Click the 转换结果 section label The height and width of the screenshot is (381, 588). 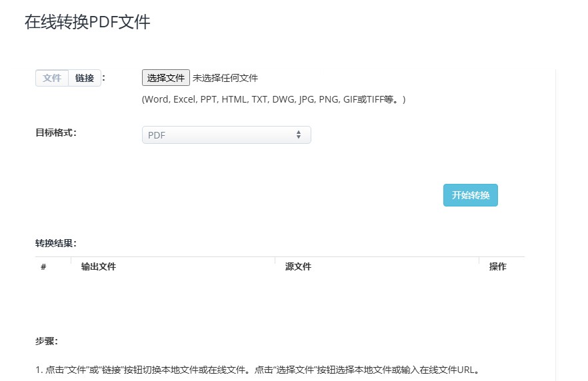tap(56, 243)
